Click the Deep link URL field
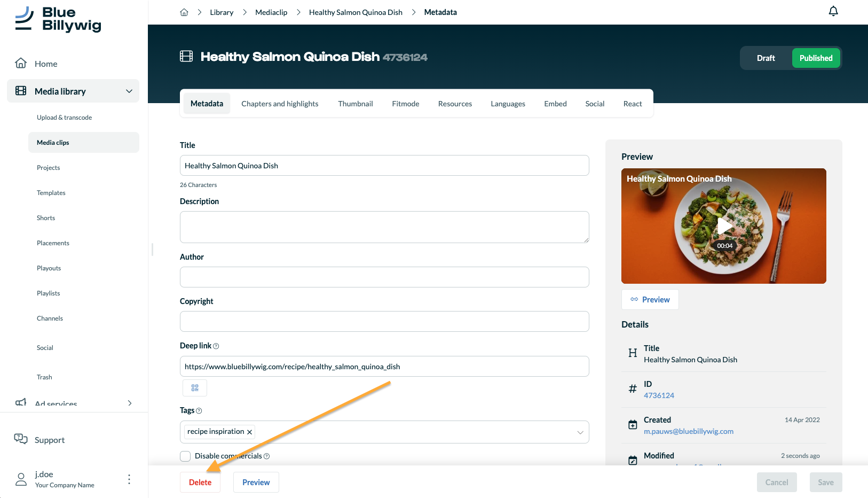The width and height of the screenshot is (868, 498). pyautogui.click(x=384, y=367)
